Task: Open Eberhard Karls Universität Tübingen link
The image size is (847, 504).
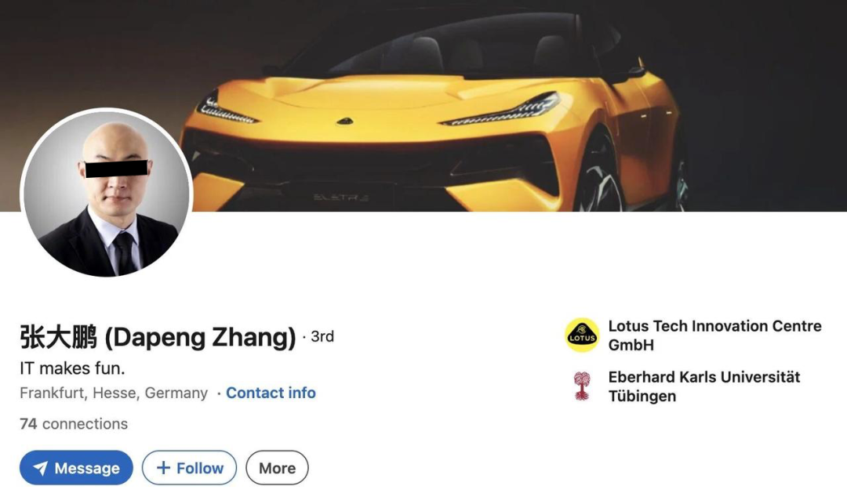Action: (703, 386)
